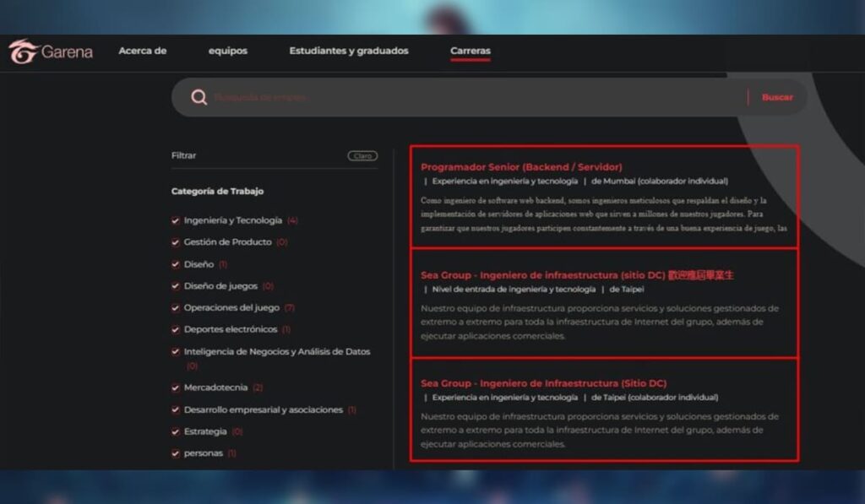Click the Buscar button
This screenshot has width=865, height=504.
click(x=777, y=97)
